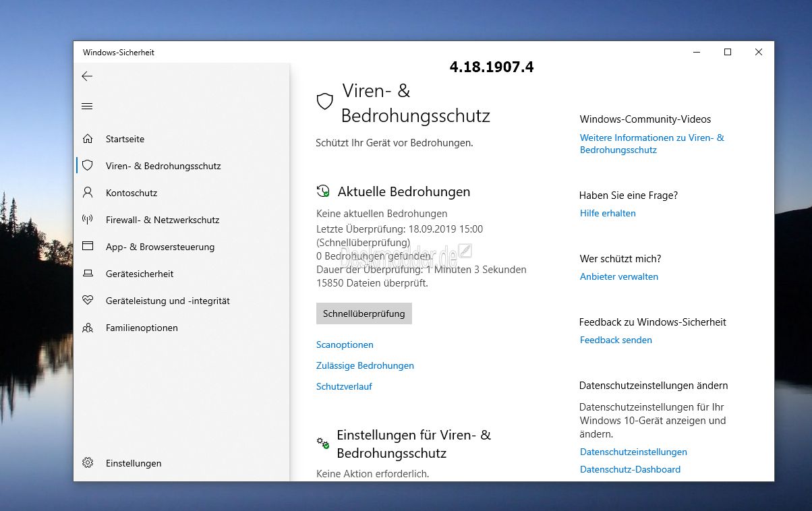Open the Gerätesicherheit section label

point(140,274)
